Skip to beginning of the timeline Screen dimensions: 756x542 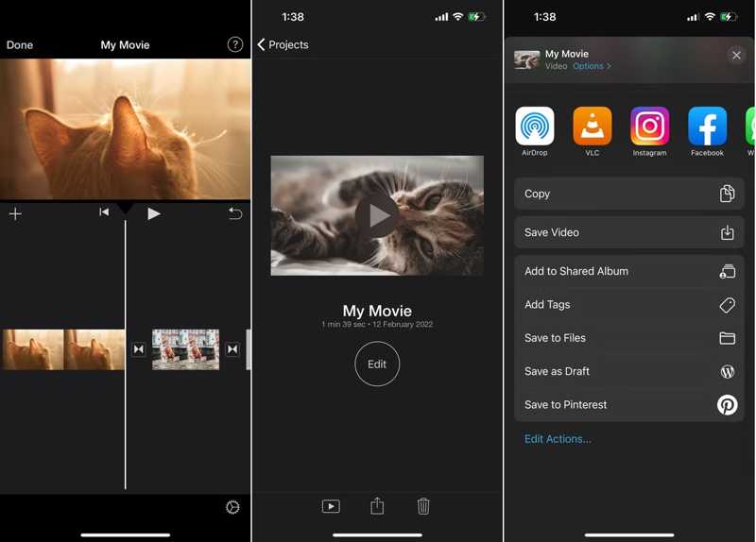(x=104, y=212)
